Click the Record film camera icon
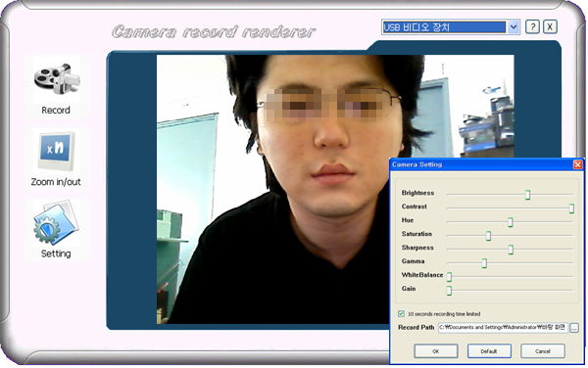The image size is (588, 368). click(56, 79)
